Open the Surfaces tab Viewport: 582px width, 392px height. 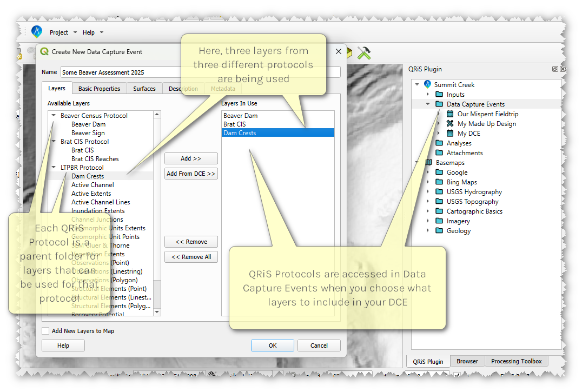[x=144, y=89]
